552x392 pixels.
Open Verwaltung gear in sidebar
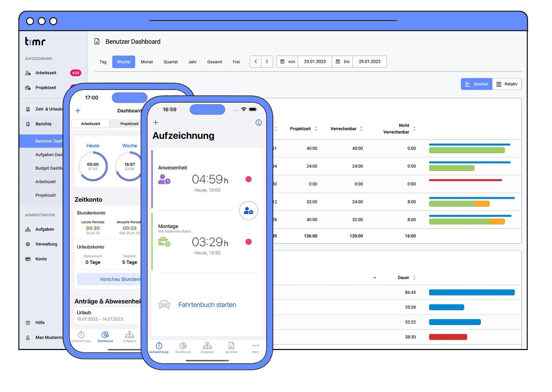(x=46, y=244)
